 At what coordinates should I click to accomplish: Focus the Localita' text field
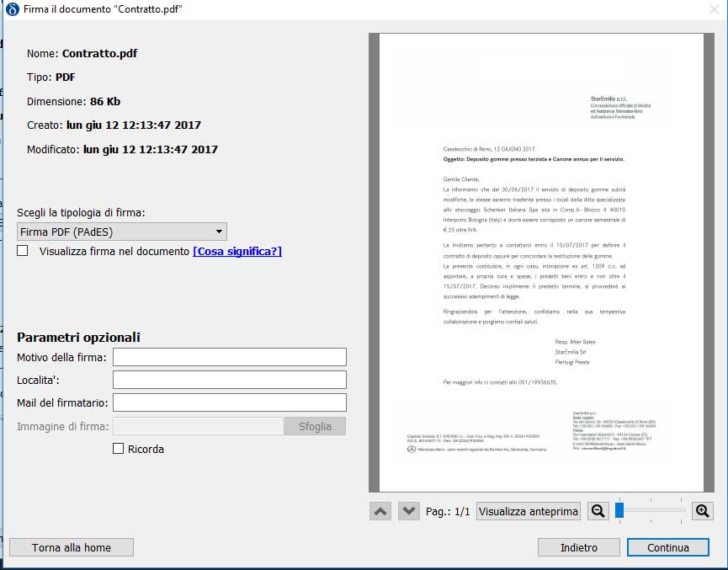click(x=230, y=380)
